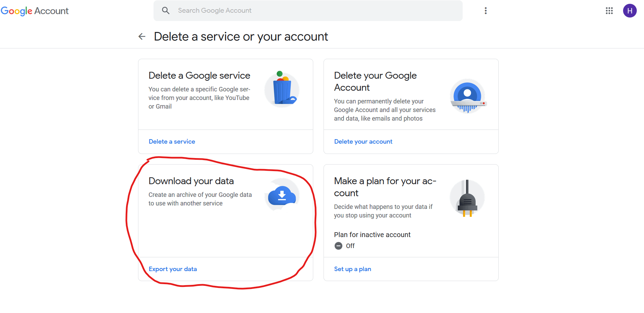Open the Delete a service link
The height and width of the screenshot is (313, 644).
click(172, 142)
